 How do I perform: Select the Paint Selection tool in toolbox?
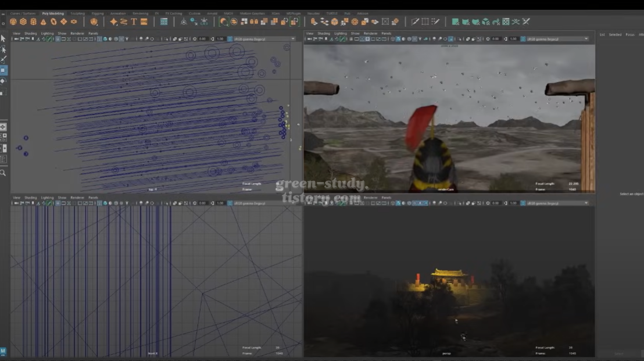[3, 59]
